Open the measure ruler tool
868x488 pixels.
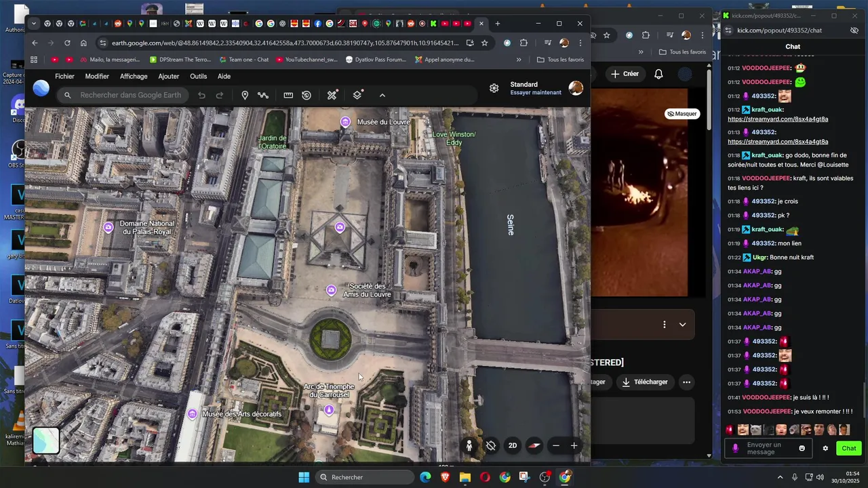click(x=288, y=96)
